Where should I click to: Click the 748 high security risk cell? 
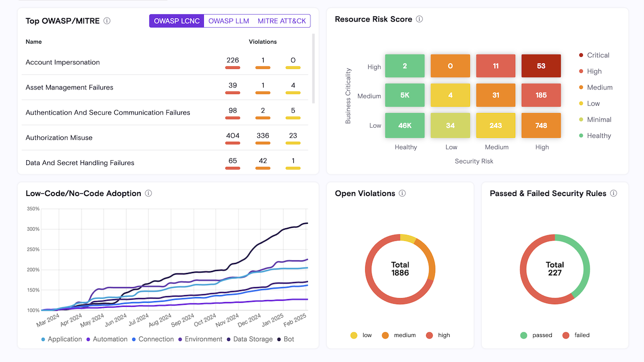pos(541,126)
